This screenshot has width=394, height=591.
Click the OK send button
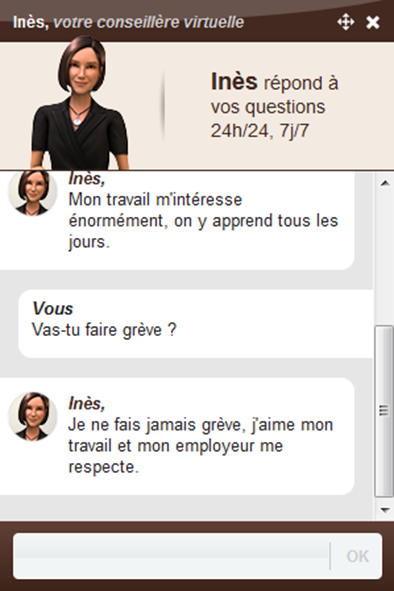pos(357,556)
